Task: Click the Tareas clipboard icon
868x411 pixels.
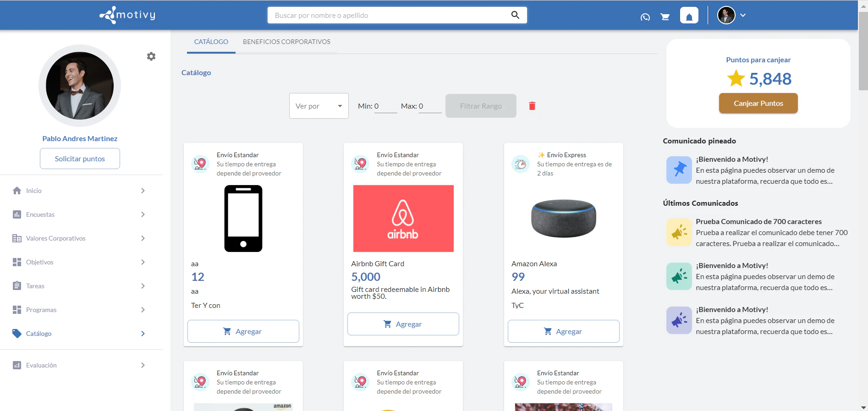Action: 17,286
